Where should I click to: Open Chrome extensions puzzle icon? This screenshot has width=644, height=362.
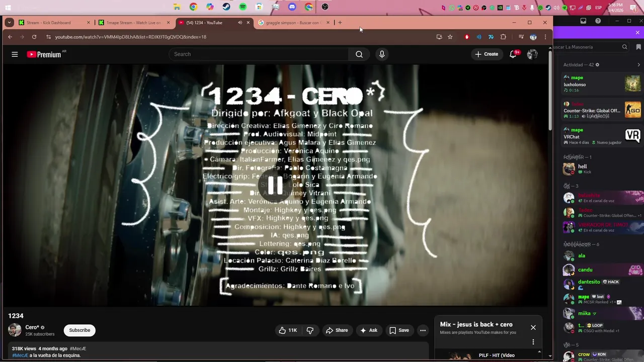pos(503,37)
